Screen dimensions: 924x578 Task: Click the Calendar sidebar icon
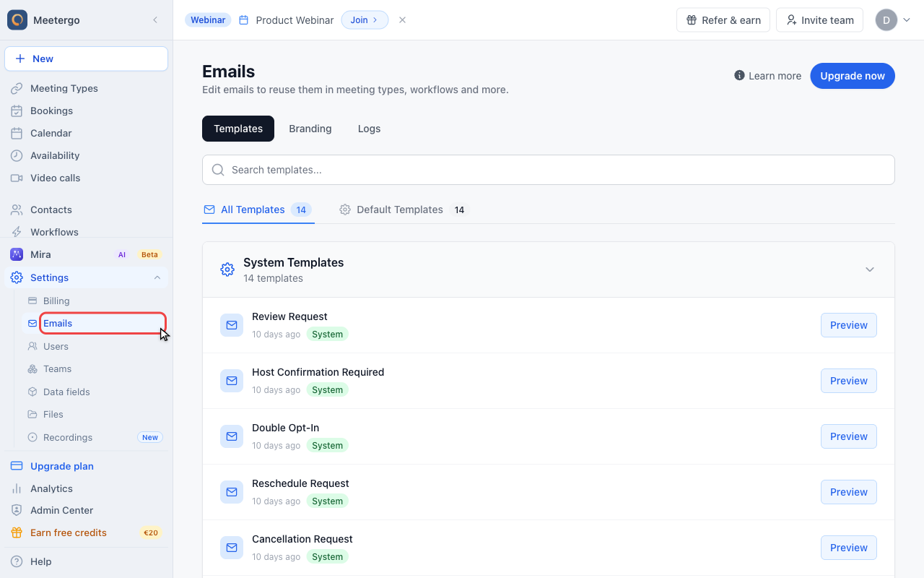(17, 133)
